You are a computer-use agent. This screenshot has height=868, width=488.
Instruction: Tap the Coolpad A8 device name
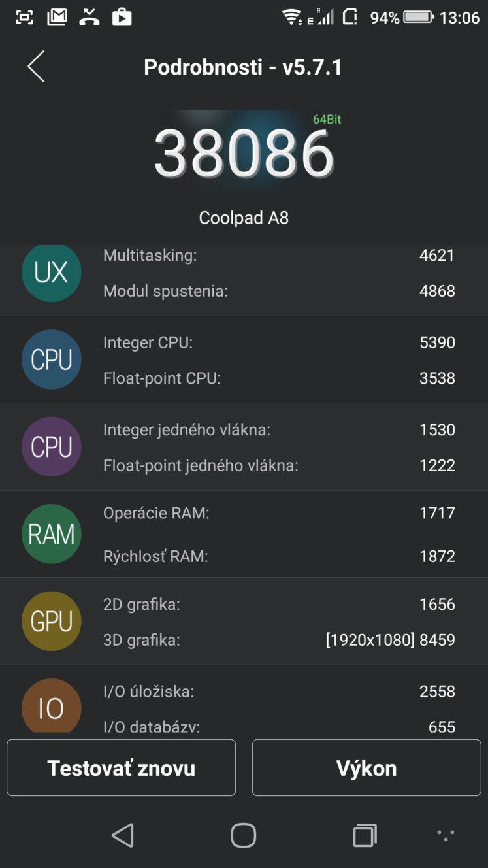pos(244,218)
